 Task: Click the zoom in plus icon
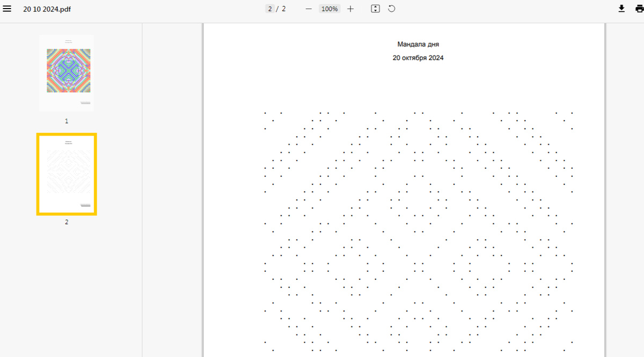click(350, 9)
